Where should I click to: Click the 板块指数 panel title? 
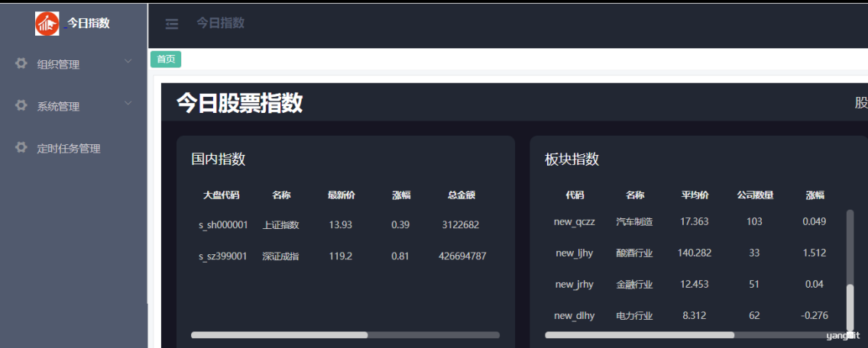pos(572,159)
